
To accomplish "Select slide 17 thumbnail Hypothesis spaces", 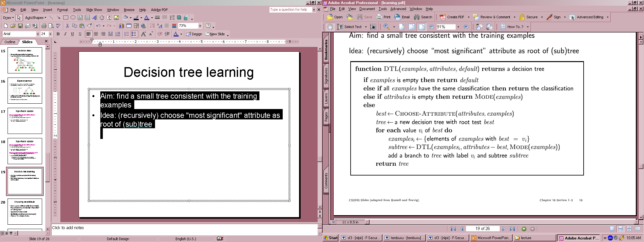I will [25, 121].
